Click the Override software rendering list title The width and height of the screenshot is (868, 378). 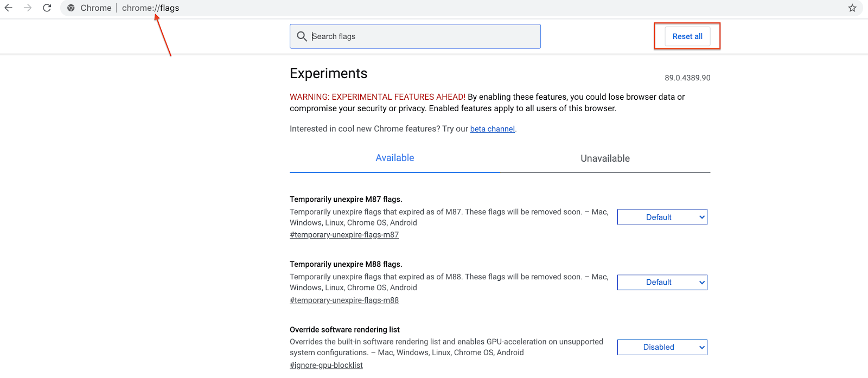pyautogui.click(x=344, y=330)
